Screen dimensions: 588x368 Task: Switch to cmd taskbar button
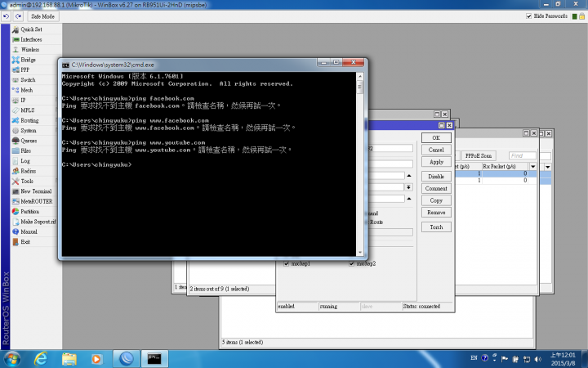(154, 359)
